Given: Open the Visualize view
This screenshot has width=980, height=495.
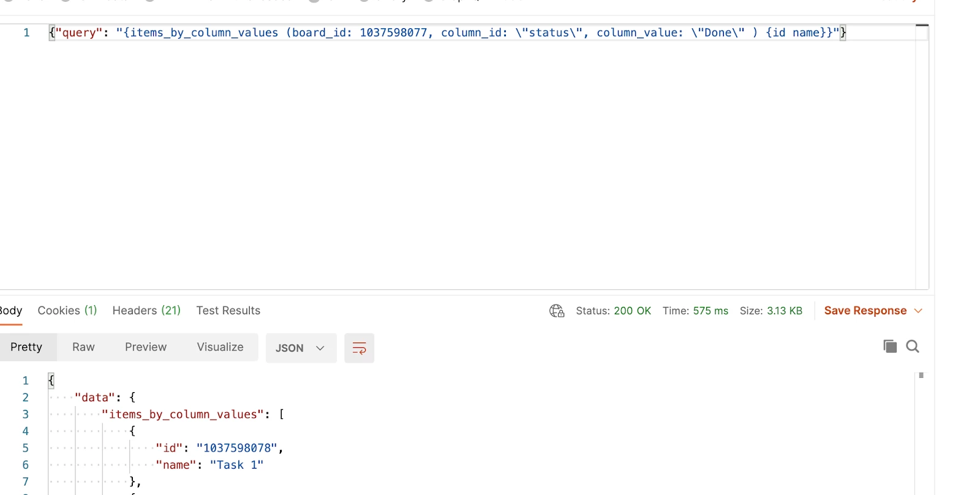Looking at the screenshot, I should pos(220,347).
